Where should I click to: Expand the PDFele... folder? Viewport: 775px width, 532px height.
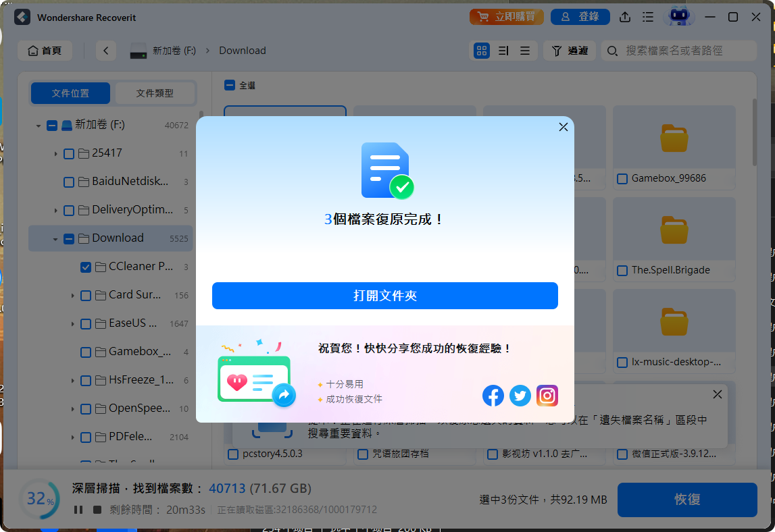click(73, 437)
